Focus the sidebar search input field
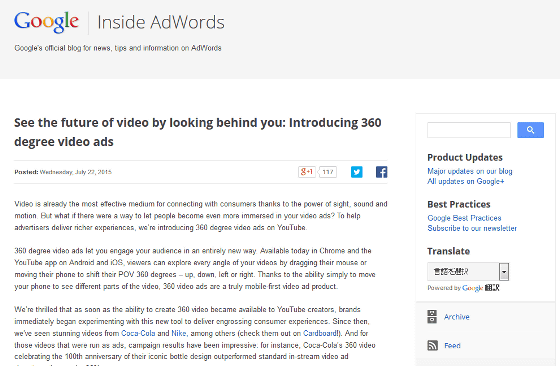Viewport: 560px width, 366px height. click(x=469, y=130)
